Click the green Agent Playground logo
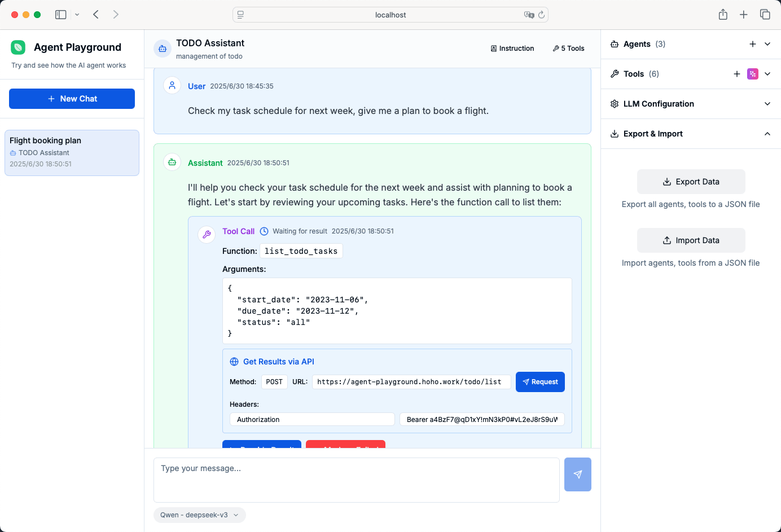This screenshot has height=532, width=781. pos(18,47)
